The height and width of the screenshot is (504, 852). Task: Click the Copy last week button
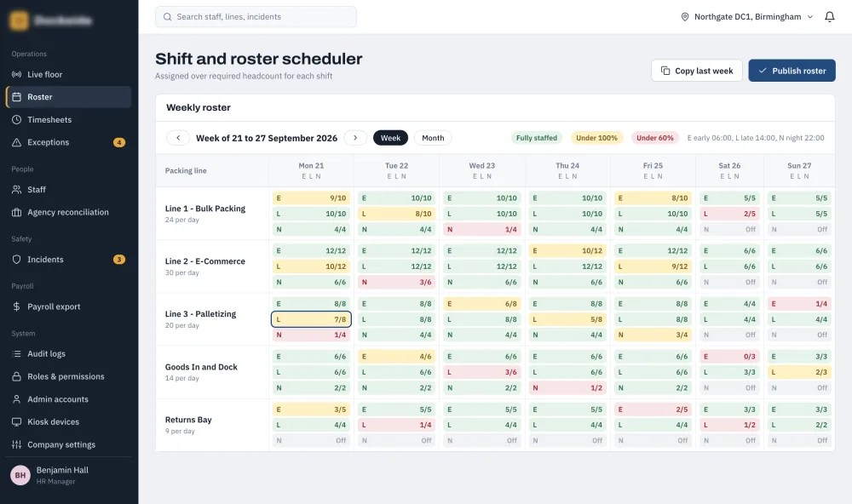coord(697,71)
